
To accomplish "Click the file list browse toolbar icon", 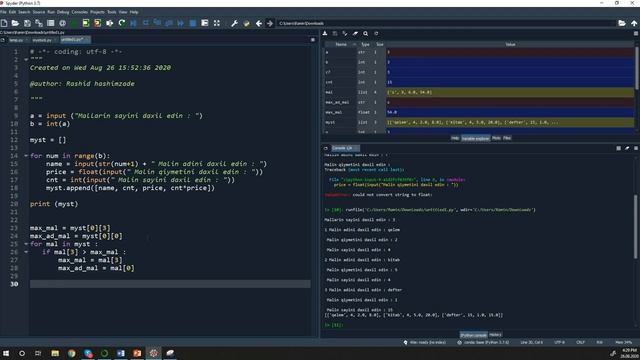I will pyautogui.click(x=51, y=23).
